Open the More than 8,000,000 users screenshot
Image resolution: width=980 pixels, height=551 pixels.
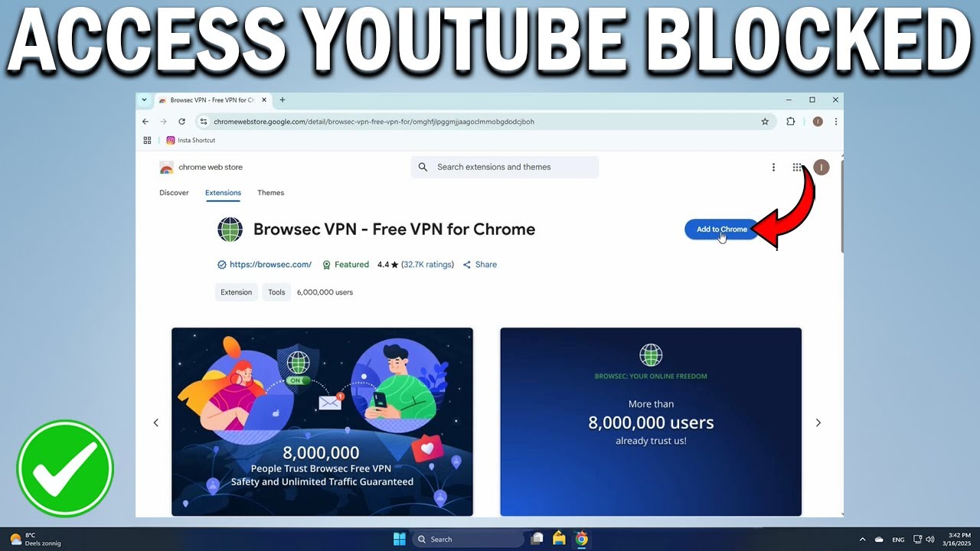[651, 422]
